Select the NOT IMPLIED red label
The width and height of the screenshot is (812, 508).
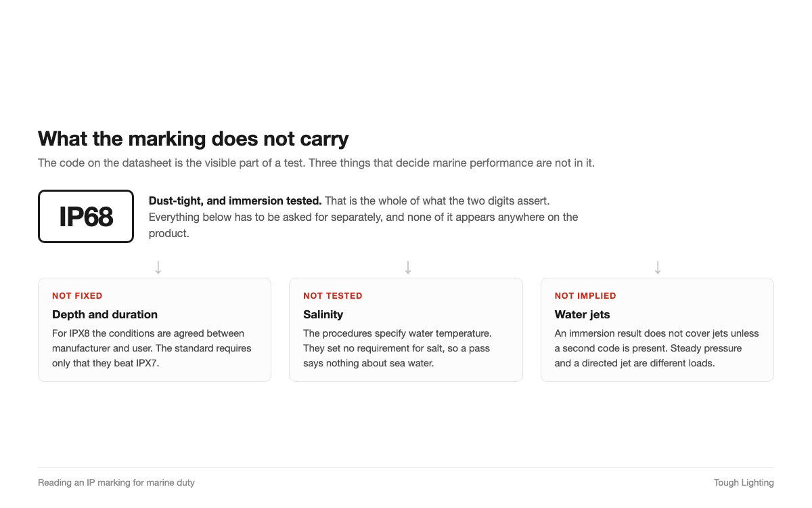(x=585, y=296)
